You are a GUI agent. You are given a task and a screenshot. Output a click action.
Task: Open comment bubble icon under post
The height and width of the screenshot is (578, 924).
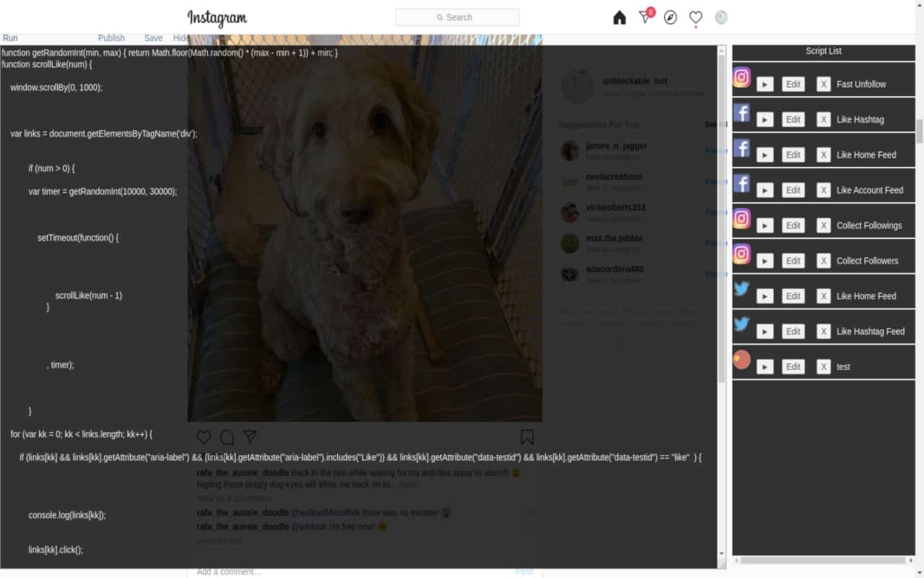tap(227, 437)
